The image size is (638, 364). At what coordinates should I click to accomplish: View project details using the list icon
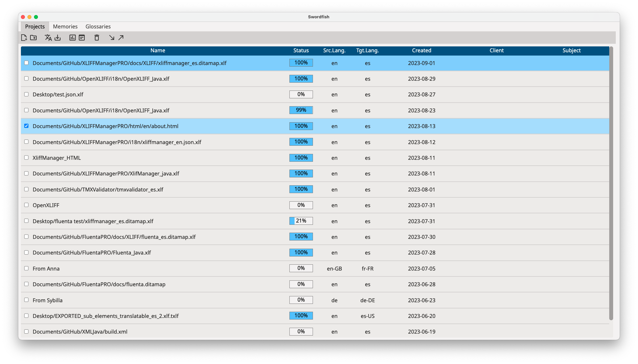coord(81,38)
